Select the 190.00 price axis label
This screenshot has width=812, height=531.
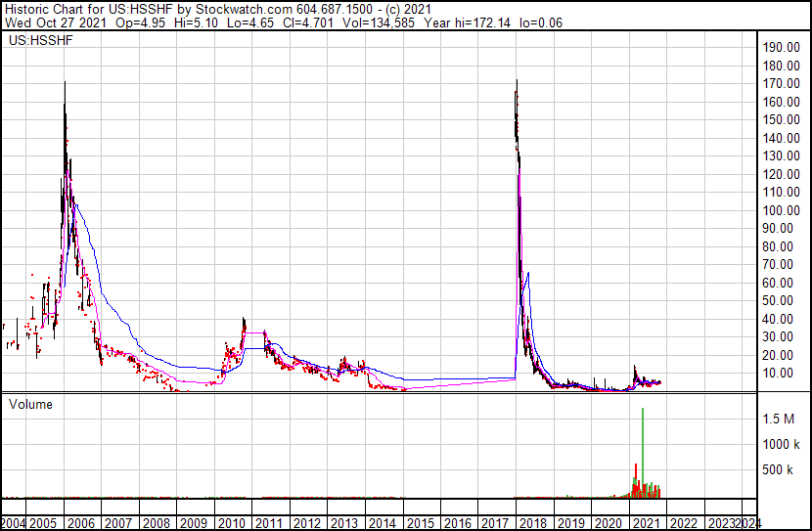[781, 47]
